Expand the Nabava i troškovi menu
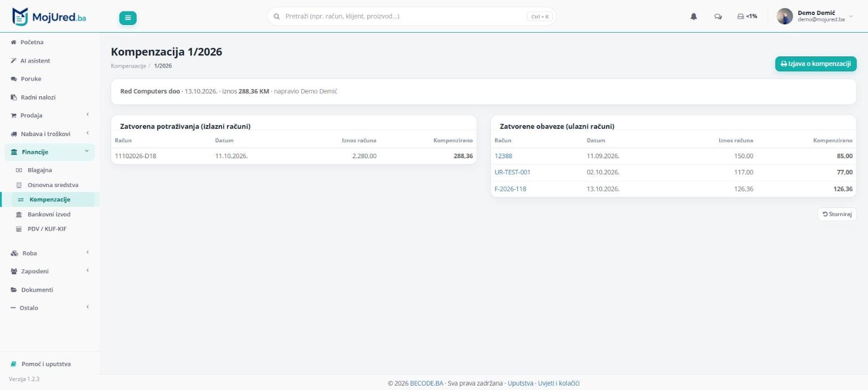 50,133
